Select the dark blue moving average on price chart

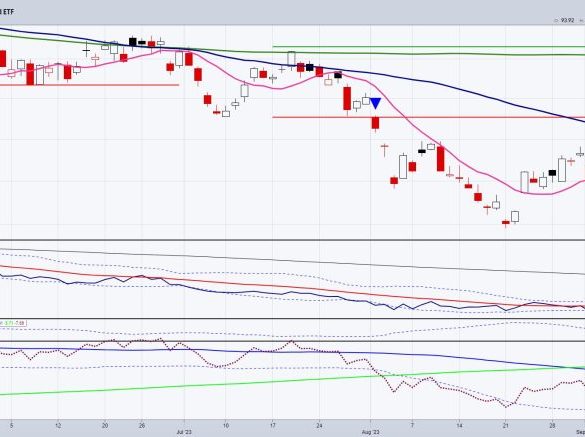(x=410, y=79)
